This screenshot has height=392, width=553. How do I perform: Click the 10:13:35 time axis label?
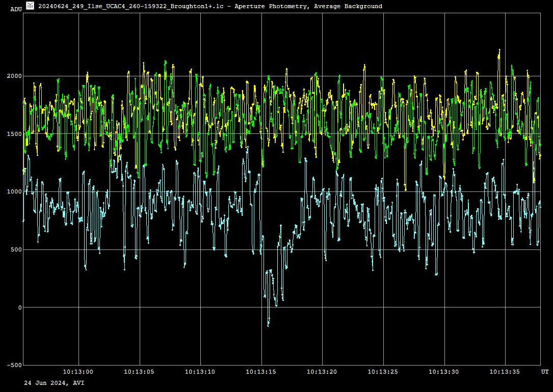[x=505, y=372]
